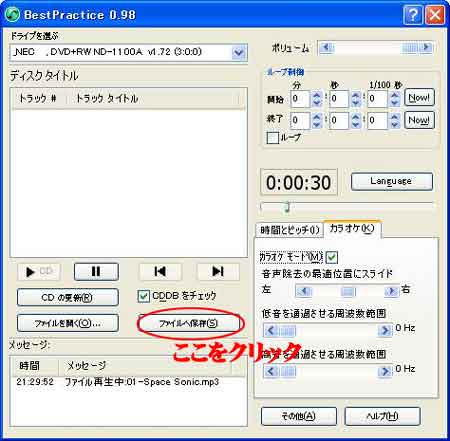Click the その他(A) button
Screen dimensions: 450x441
[x=299, y=416]
